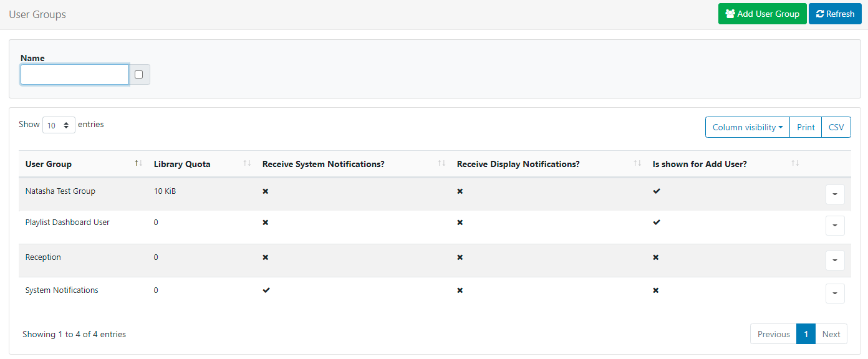Refresh the user groups table
Image resolution: width=868 pixels, height=359 pixels.
point(835,14)
